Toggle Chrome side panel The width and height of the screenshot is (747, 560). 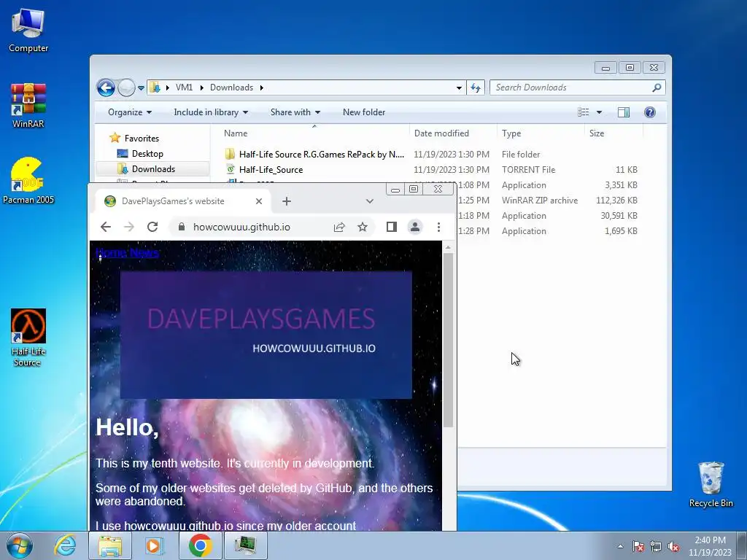392,227
